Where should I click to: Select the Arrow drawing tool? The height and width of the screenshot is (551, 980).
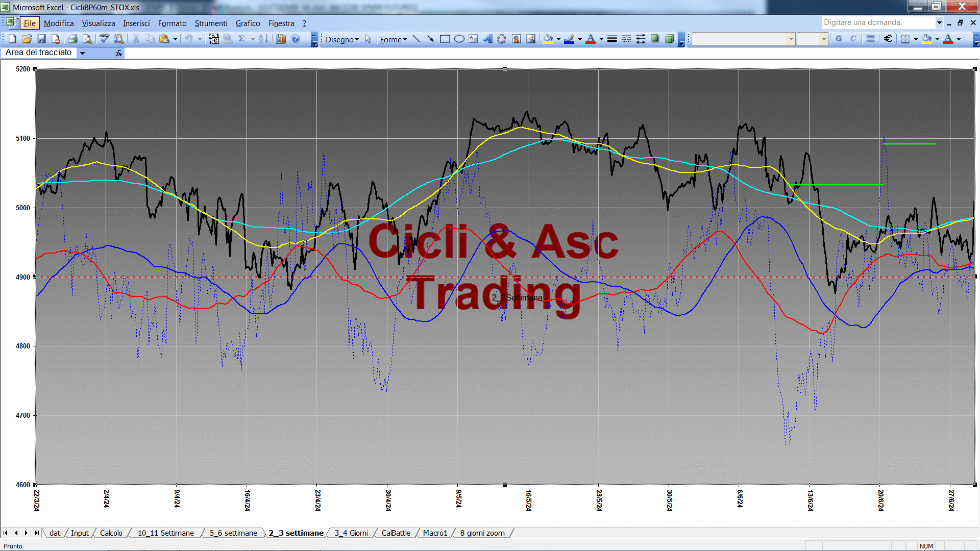[430, 39]
